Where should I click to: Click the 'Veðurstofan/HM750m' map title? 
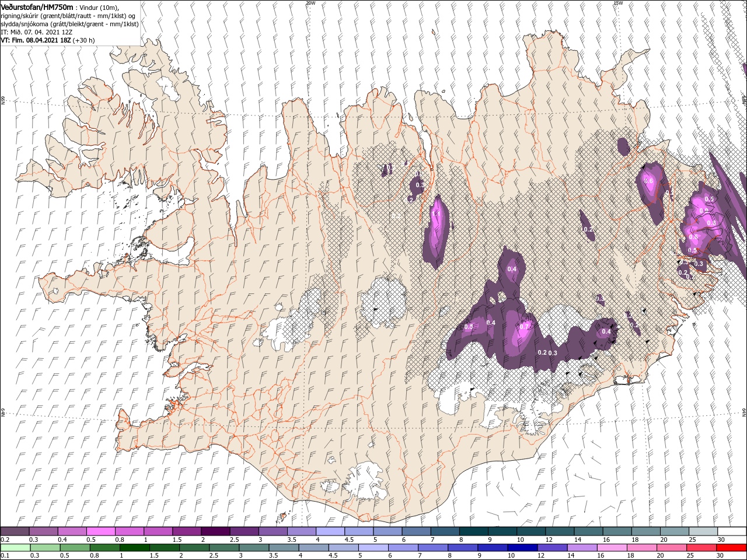point(37,7)
